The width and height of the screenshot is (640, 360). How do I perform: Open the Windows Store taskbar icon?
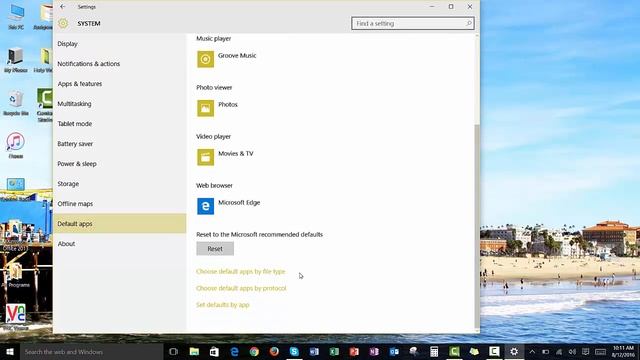214,351
